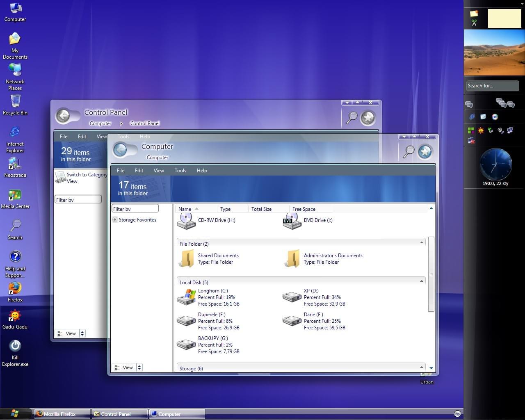Click the Back button in Control Panel window
The width and height of the screenshot is (525, 420).
pos(63,116)
